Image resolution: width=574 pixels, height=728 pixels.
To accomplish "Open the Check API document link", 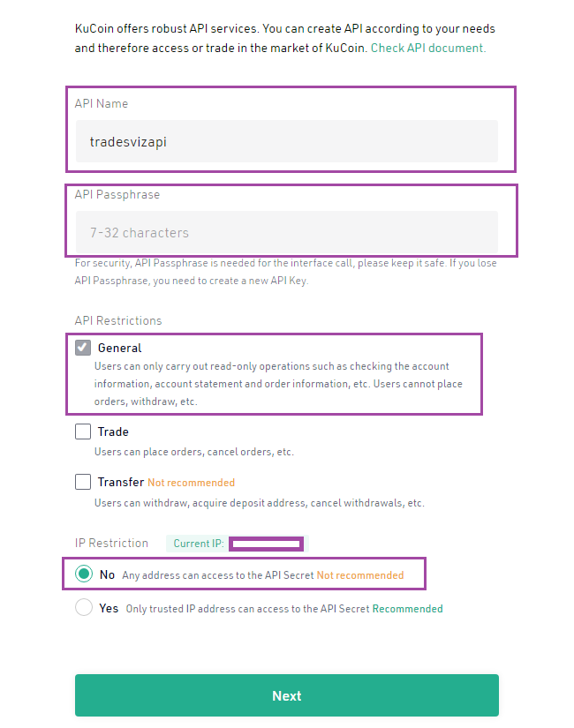I will pyautogui.click(x=428, y=48).
